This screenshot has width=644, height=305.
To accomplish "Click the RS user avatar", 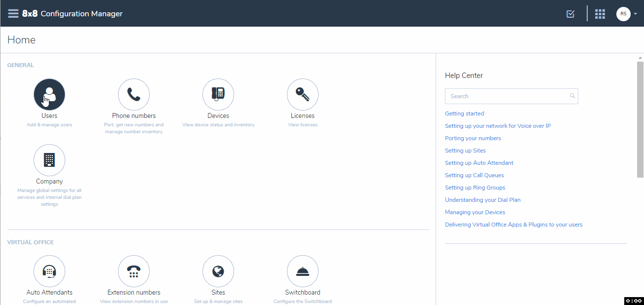I will pos(623,14).
